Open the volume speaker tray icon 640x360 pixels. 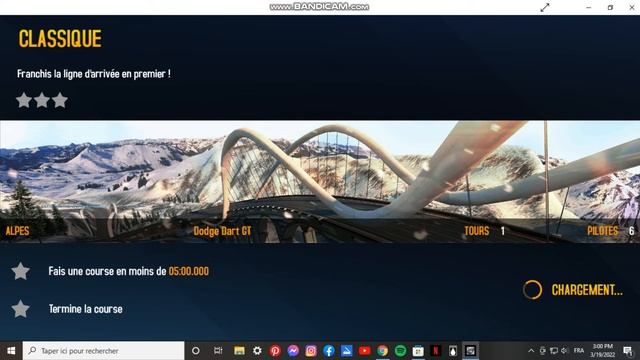click(564, 351)
